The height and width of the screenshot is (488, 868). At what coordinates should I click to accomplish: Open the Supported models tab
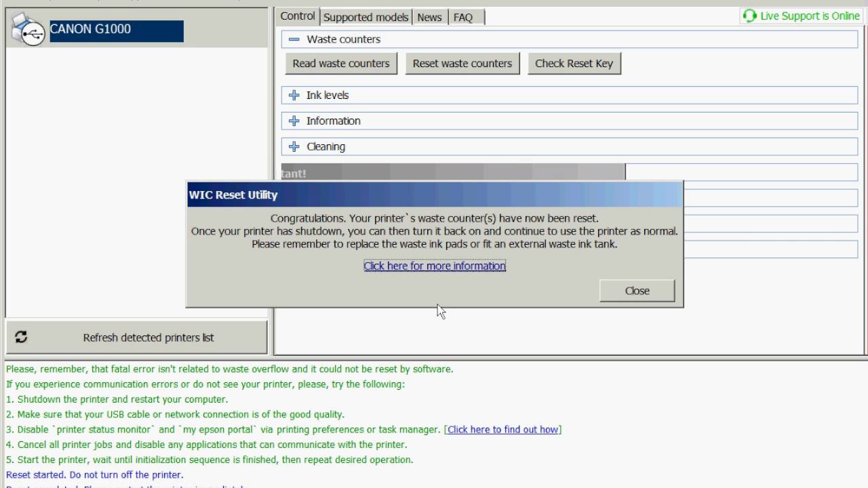pyautogui.click(x=366, y=17)
